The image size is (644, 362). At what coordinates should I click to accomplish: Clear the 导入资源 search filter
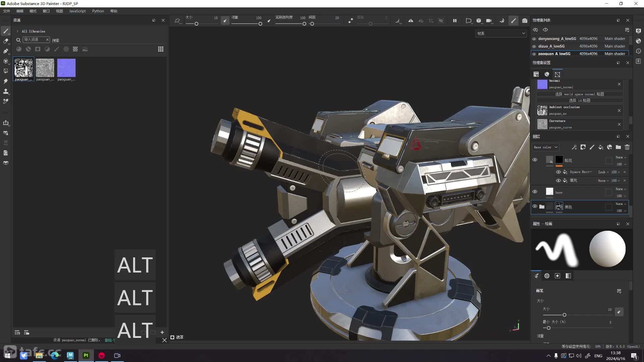click(47, 40)
